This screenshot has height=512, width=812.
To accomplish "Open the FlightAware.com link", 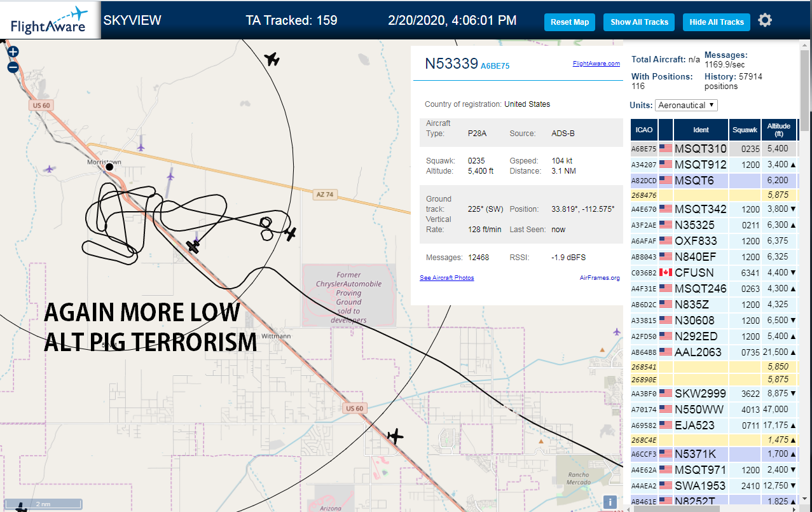I will coord(596,64).
